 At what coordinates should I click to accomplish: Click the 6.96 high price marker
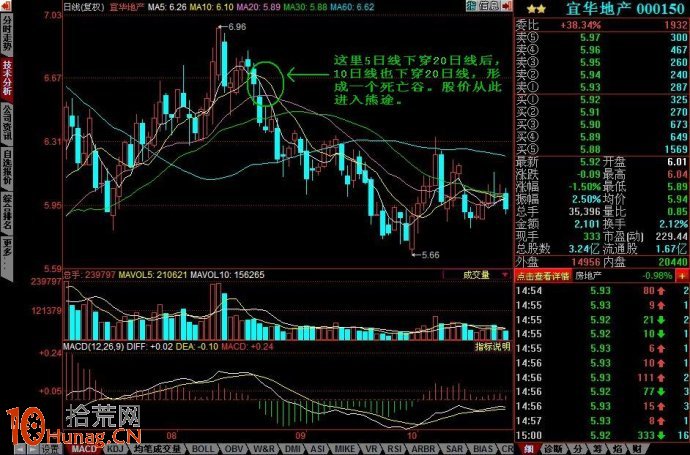coord(237,26)
